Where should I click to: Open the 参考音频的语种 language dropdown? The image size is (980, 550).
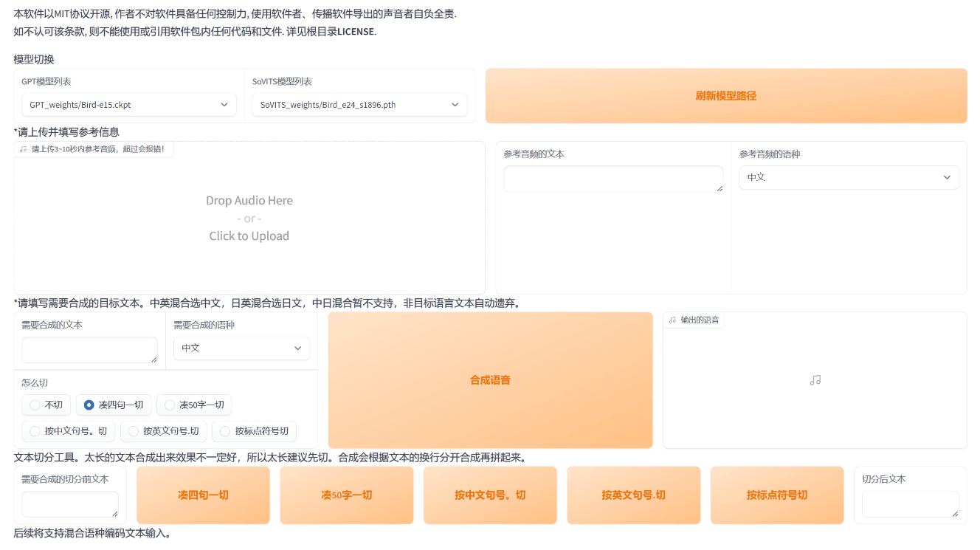coord(849,177)
